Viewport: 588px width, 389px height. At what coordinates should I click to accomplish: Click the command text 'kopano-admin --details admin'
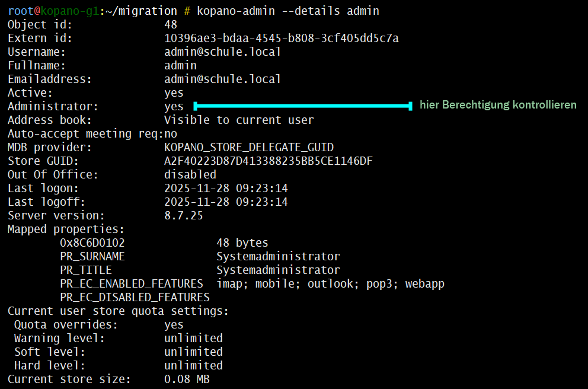(288, 11)
